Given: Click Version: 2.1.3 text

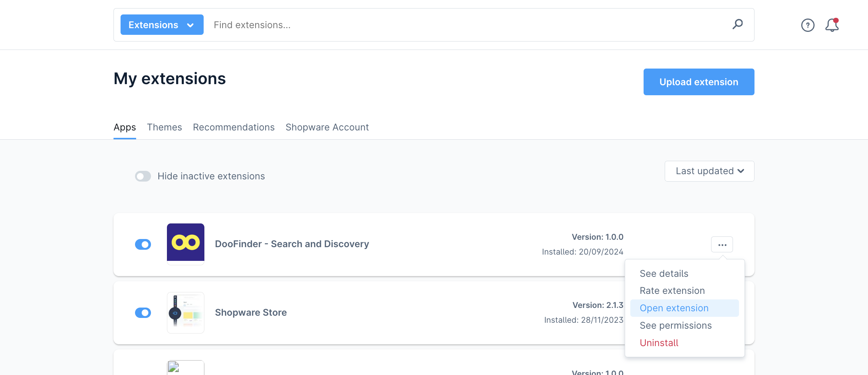Looking at the screenshot, I should point(598,305).
